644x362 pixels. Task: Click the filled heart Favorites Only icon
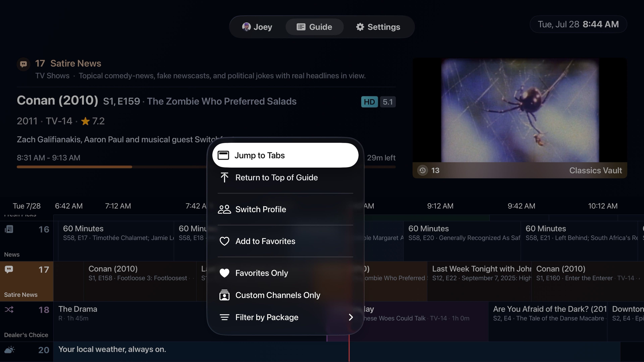(224, 273)
